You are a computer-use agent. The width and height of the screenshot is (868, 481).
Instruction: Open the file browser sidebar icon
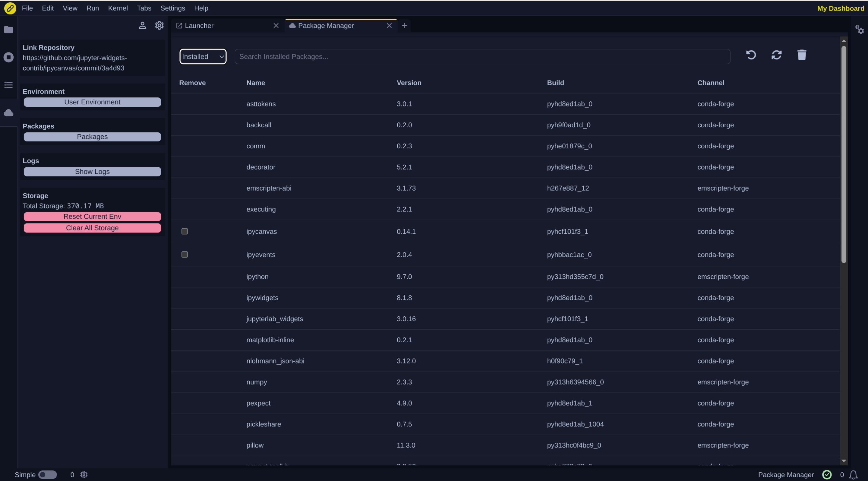[x=8, y=30]
